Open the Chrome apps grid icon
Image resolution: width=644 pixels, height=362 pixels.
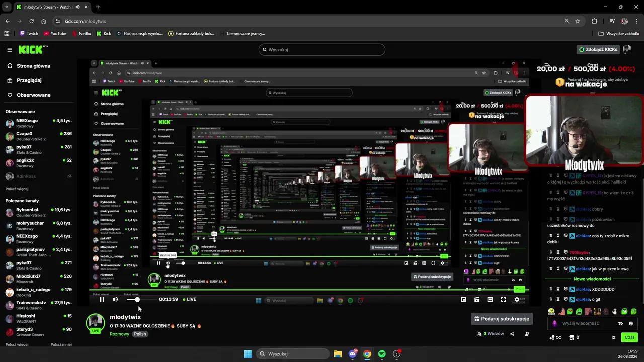(x=7, y=33)
